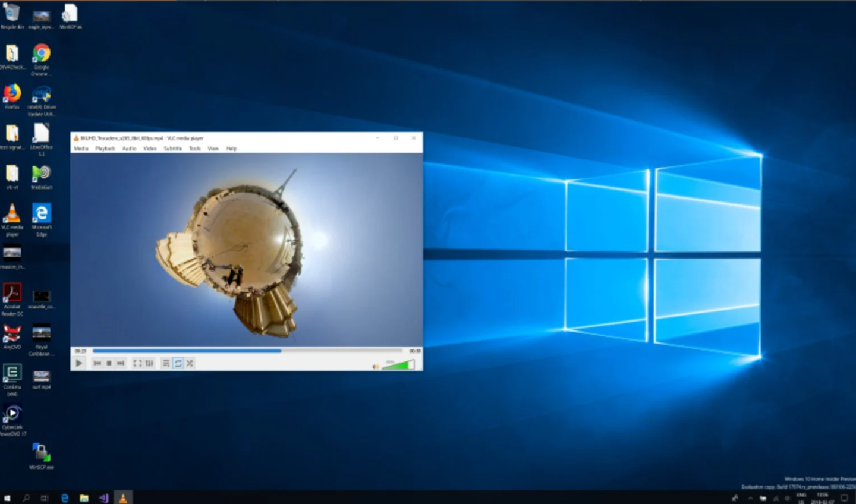856x504 pixels.
Task: Open File Explorer from the taskbar
Action: tap(84, 498)
